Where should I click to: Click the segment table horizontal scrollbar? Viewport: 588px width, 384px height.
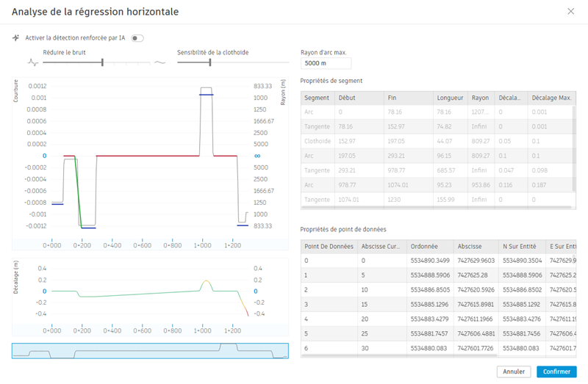coord(436,207)
